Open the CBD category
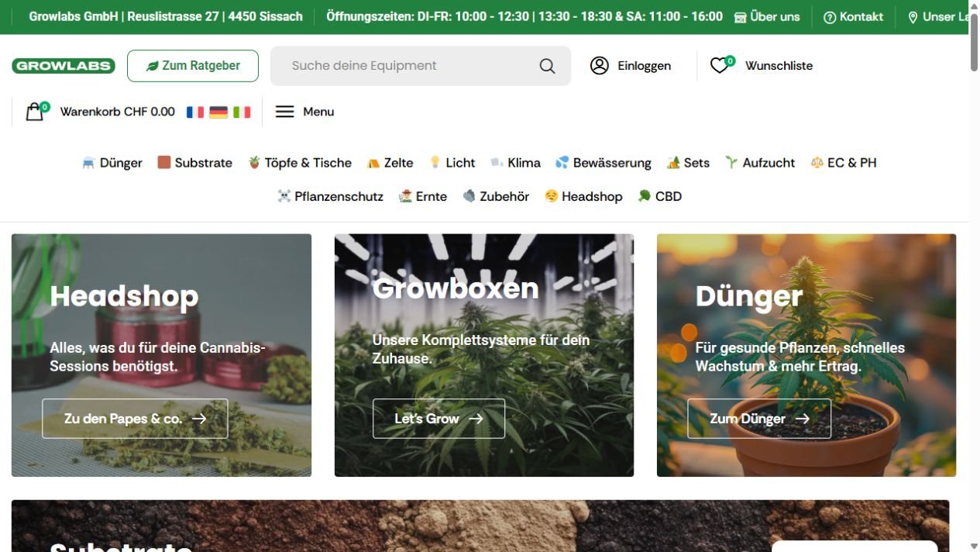This screenshot has height=552, width=980. click(x=669, y=197)
